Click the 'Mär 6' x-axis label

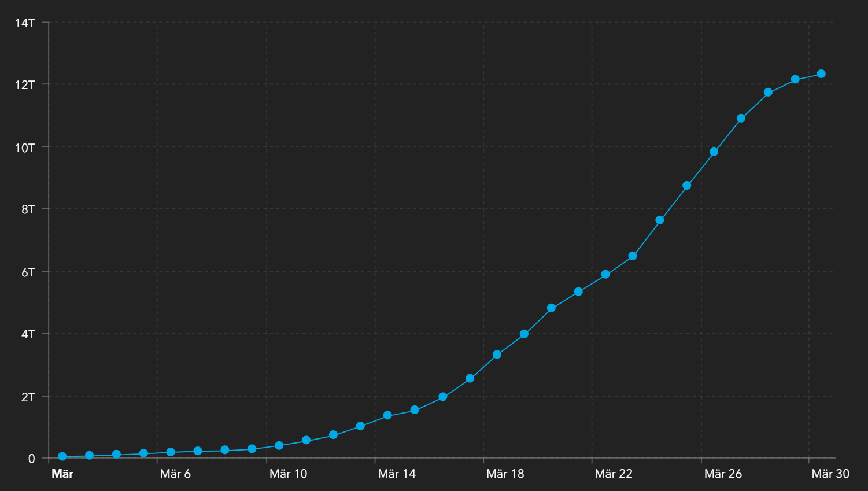(x=175, y=474)
